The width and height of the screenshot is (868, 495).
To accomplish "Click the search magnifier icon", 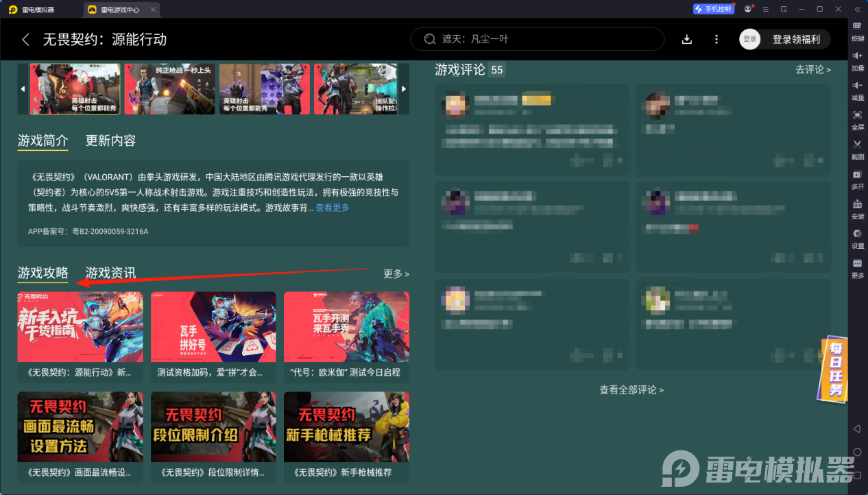I will pyautogui.click(x=430, y=39).
